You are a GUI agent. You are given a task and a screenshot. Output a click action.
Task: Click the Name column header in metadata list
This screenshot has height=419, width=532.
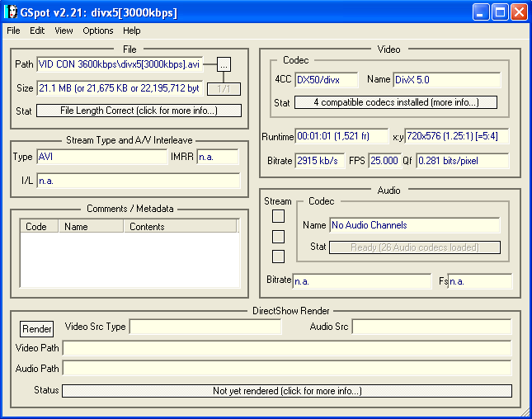[x=91, y=226]
